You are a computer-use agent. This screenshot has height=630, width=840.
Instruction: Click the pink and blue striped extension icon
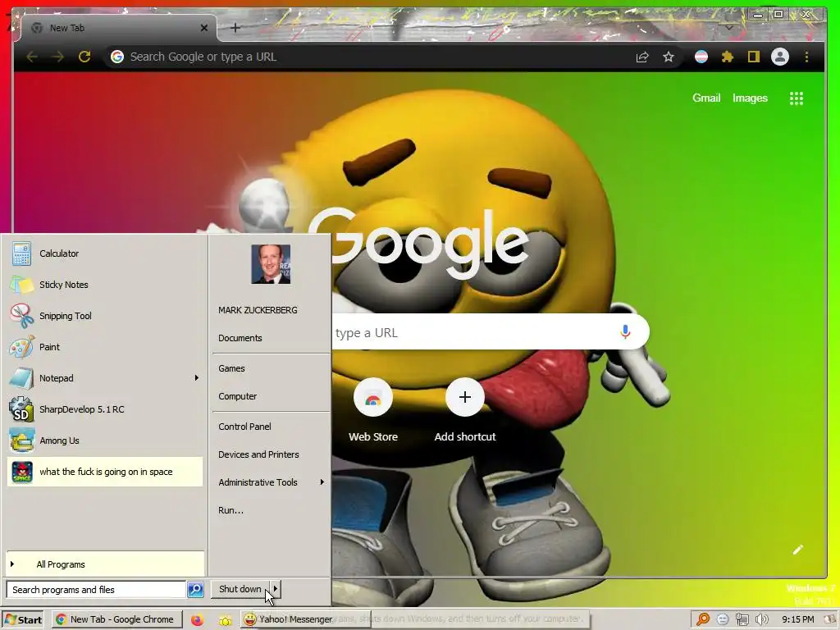point(701,57)
